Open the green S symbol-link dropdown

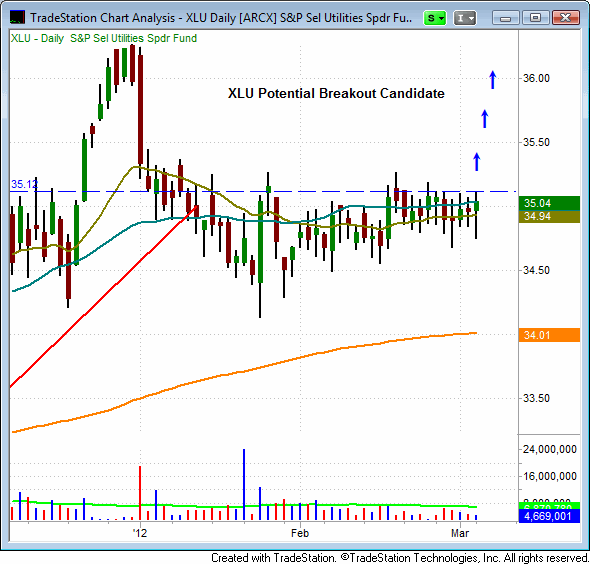pos(435,18)
